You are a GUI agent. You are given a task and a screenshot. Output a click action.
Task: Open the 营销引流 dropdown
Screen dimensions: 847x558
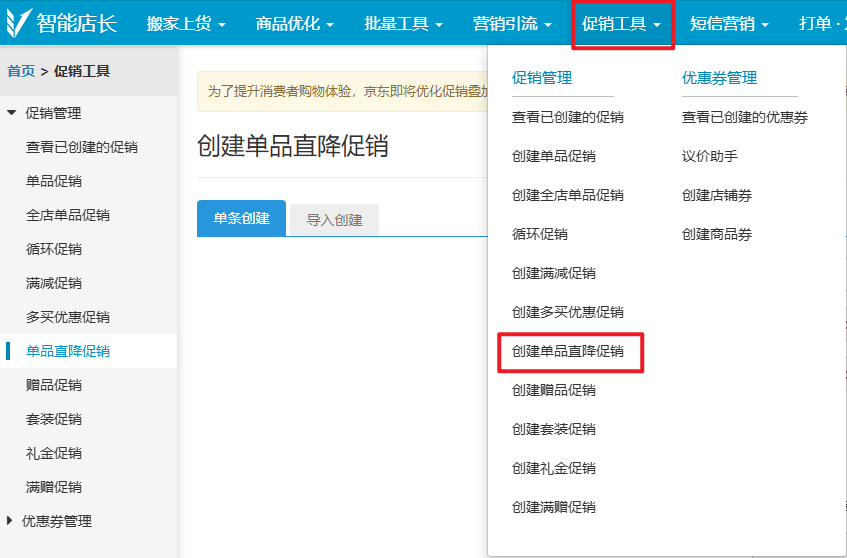pyautogui.click(x=512, y=24)
